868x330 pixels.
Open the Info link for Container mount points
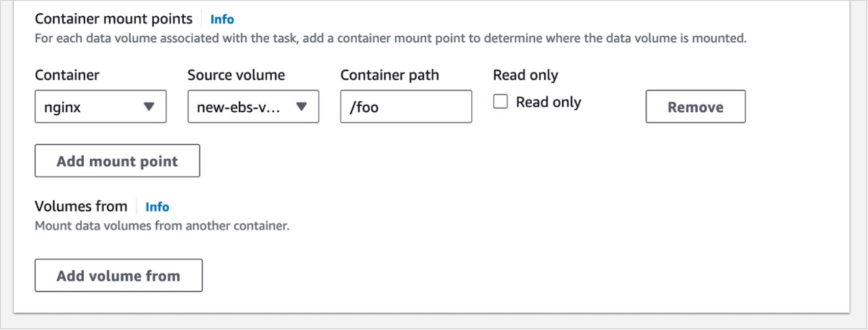click(222, 19)
